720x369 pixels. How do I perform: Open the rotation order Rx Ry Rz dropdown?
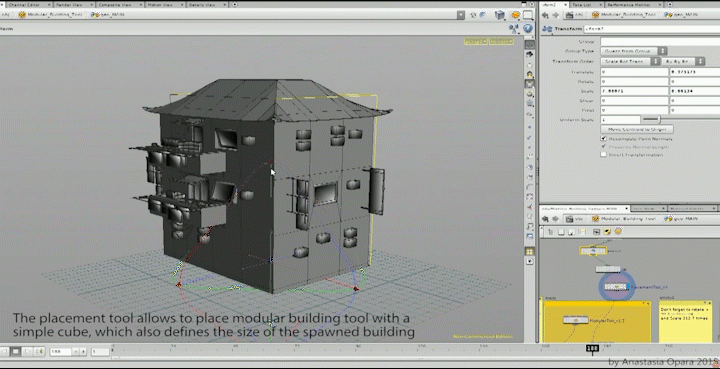click(x=684, y=61)
